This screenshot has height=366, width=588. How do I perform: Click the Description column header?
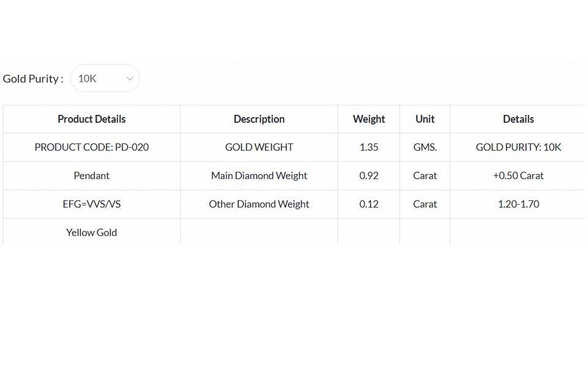tap(259, 119)
